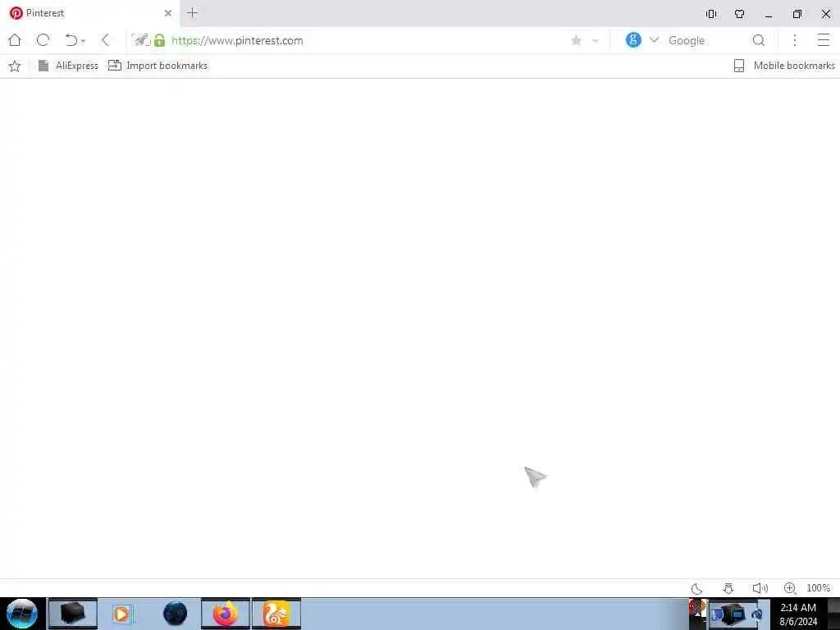The image size is (840, 630).
Task: Open the browser home page icon
Action: 15,40
